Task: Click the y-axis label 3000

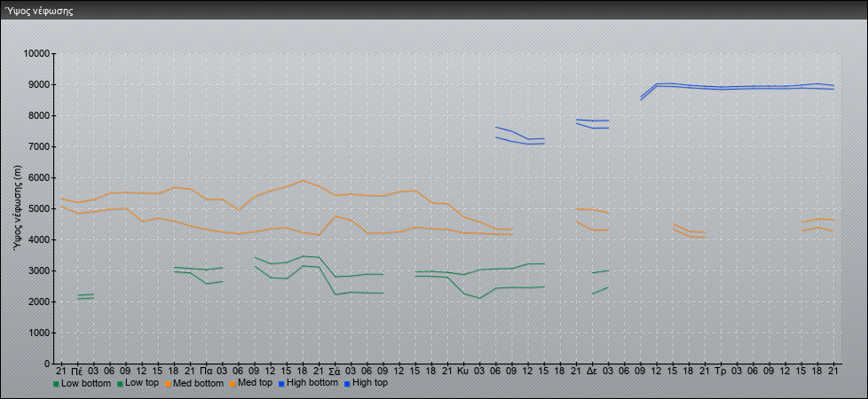Action: [x=39, y=270]
